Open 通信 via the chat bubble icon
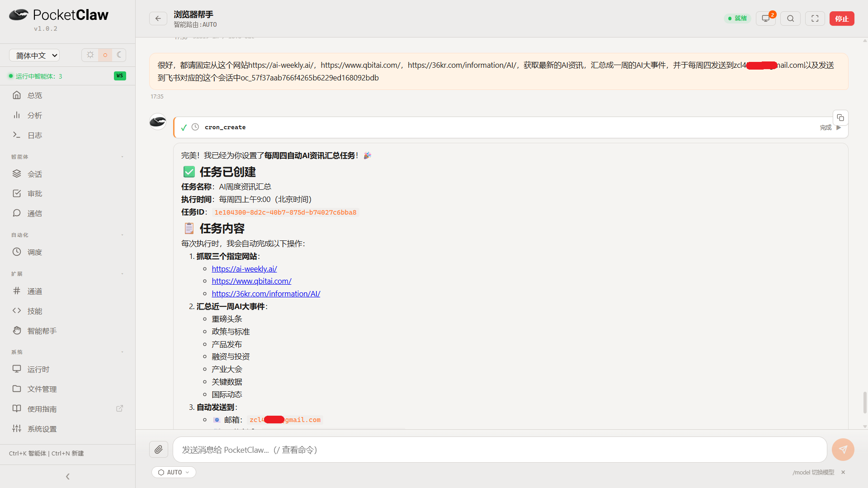Image resolution: width=868 pixels, height=488 pixels. point(17,213)
